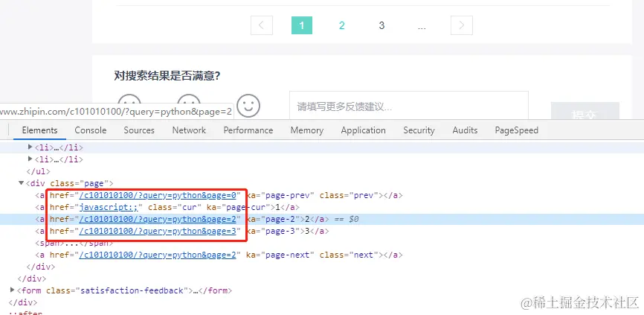Click the class="next" attribute text
The width and height of the screenshot is (644, 315).
[x=348, y=255]
